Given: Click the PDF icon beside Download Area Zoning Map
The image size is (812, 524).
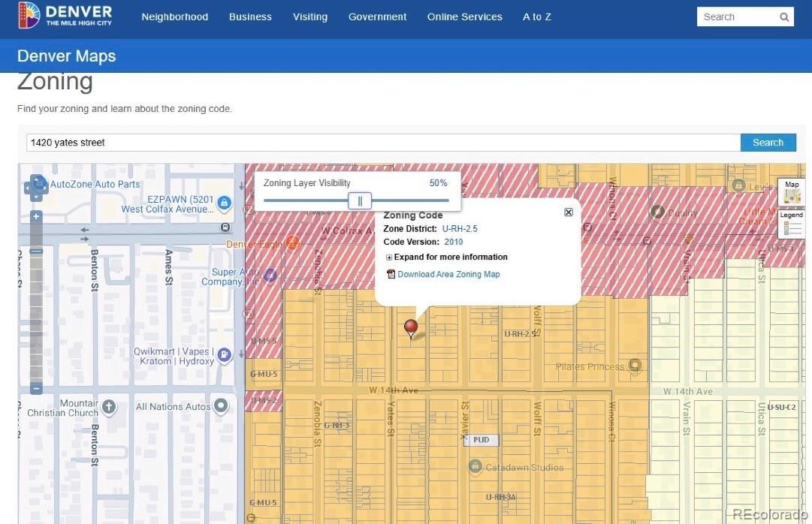Looking at the screenshot, I should [391, 274].
